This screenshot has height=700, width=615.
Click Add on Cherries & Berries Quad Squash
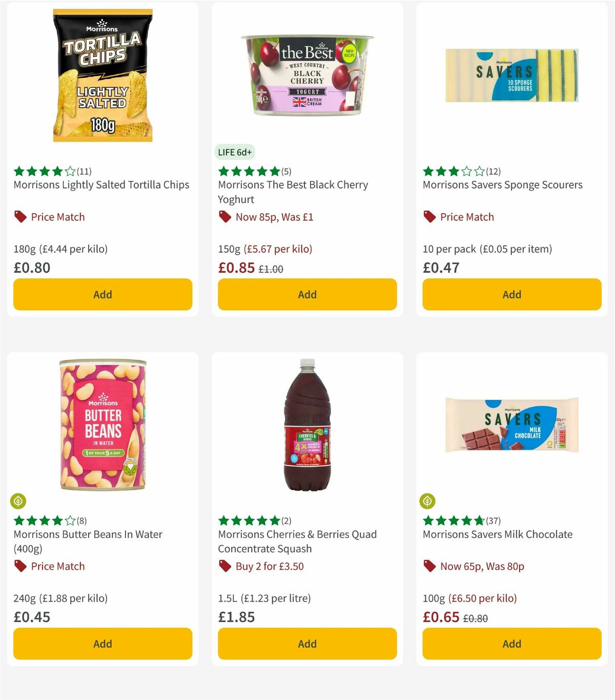(x=306, y=644)
